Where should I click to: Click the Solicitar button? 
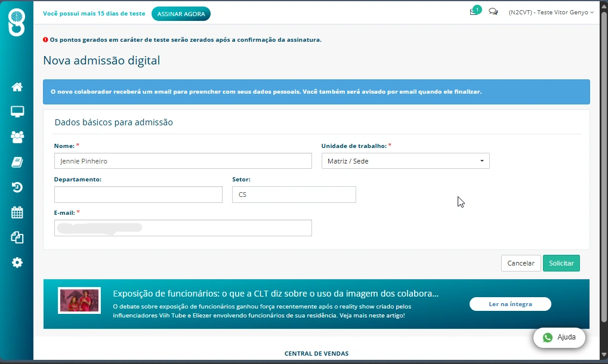561,263
